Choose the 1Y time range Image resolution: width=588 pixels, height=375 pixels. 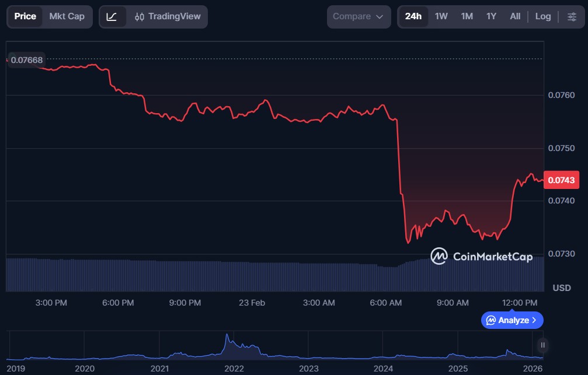(491, 17)
